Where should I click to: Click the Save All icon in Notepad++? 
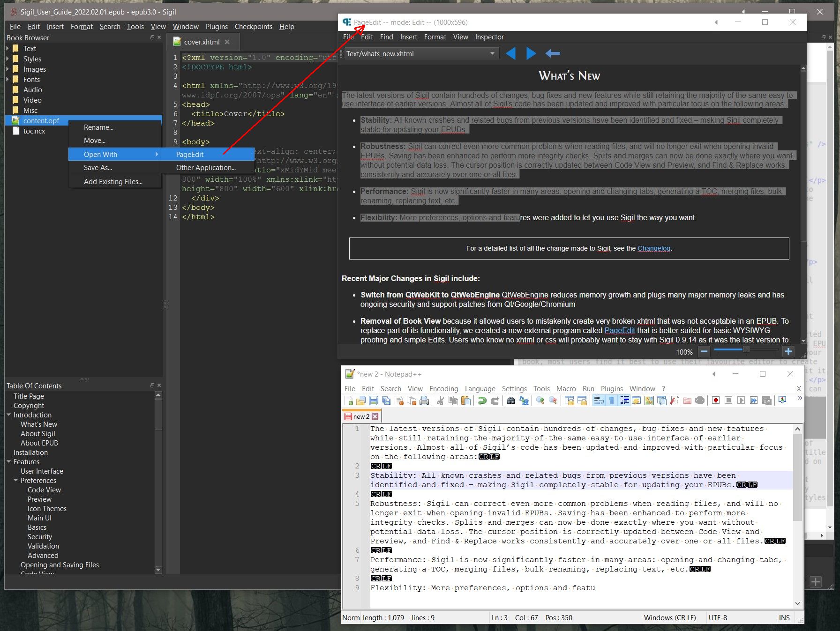tap(386, 401)
